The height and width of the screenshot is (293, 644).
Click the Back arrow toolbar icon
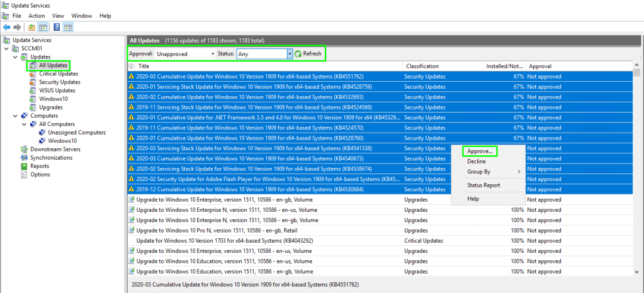pyautogui.click(x=6, y=27)
